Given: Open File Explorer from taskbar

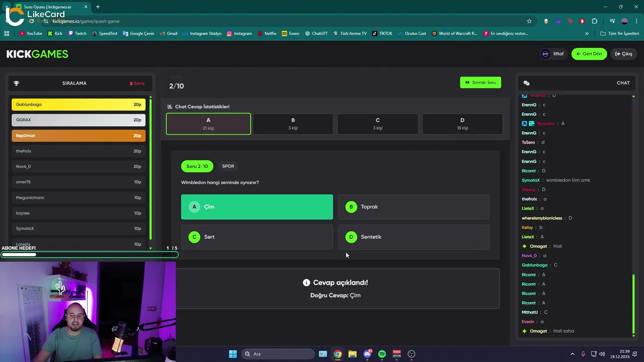Looking at the screenshot, I should pos(352,354).
